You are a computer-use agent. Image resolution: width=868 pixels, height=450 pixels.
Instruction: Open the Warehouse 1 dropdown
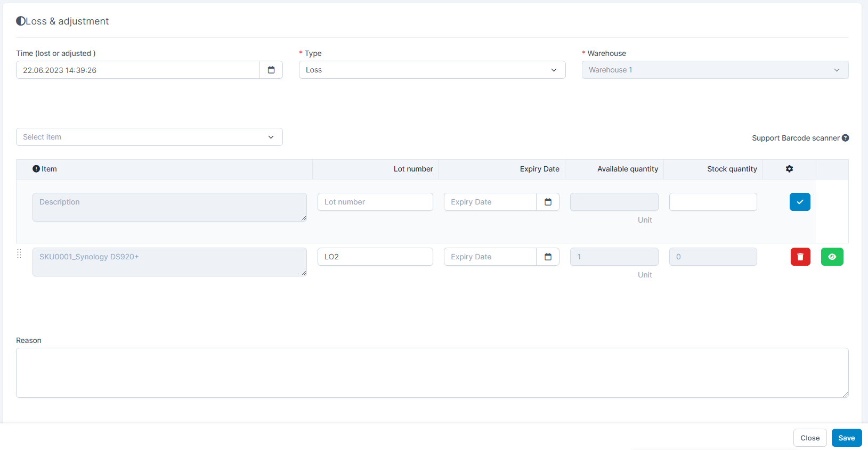[x=715, y=70]
